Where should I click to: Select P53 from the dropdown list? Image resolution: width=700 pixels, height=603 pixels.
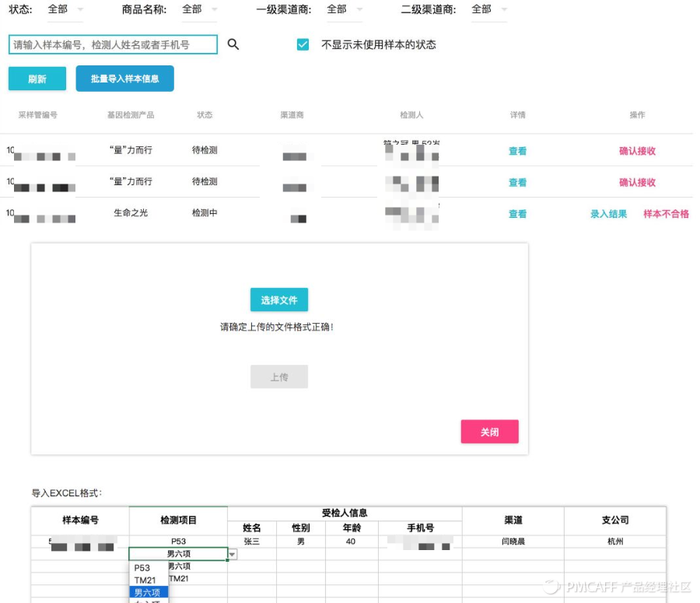(x=142, y=567)
